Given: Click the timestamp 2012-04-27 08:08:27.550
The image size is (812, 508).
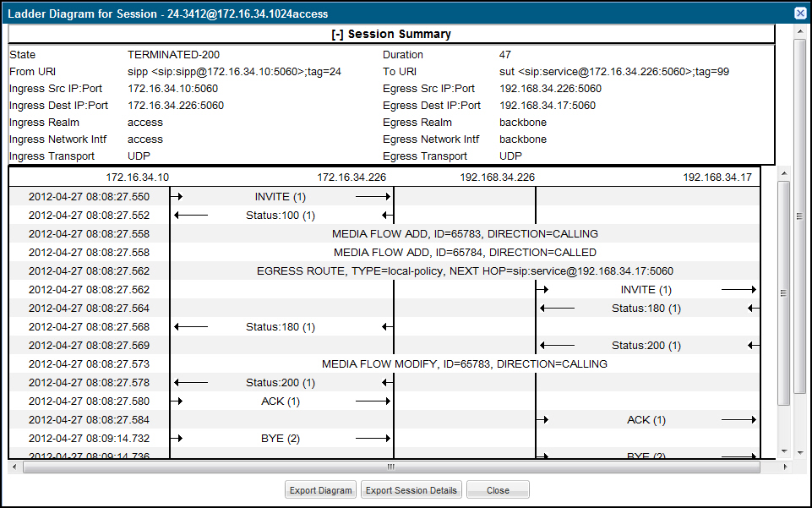Looking at the screenshot, I should [x=89, y=197].
